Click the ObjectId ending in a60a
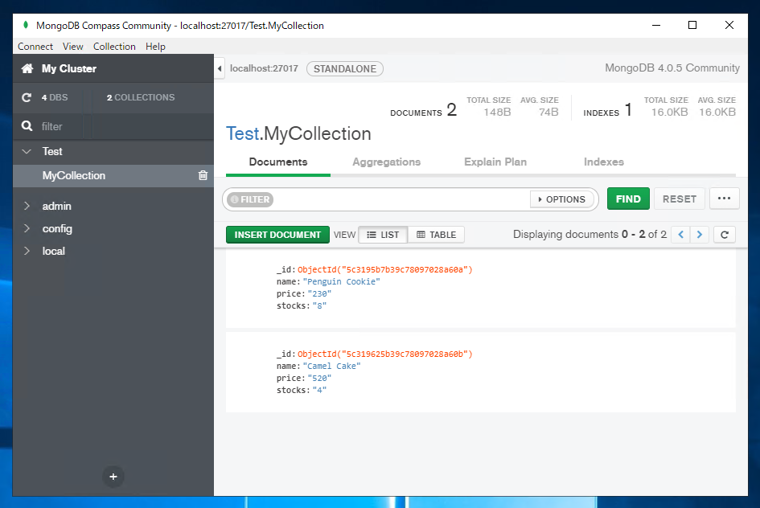This screenshot has width=760, height=508. coord(385,270)
